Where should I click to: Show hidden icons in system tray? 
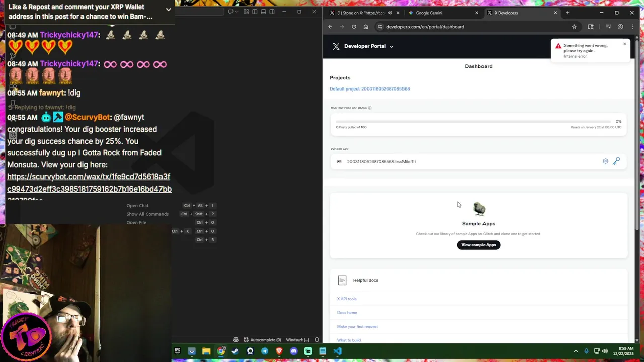tap(576, 351)
